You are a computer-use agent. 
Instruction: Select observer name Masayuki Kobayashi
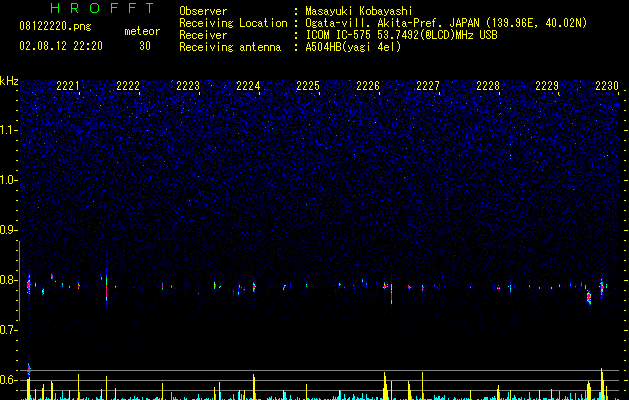(x=359, y=11)
